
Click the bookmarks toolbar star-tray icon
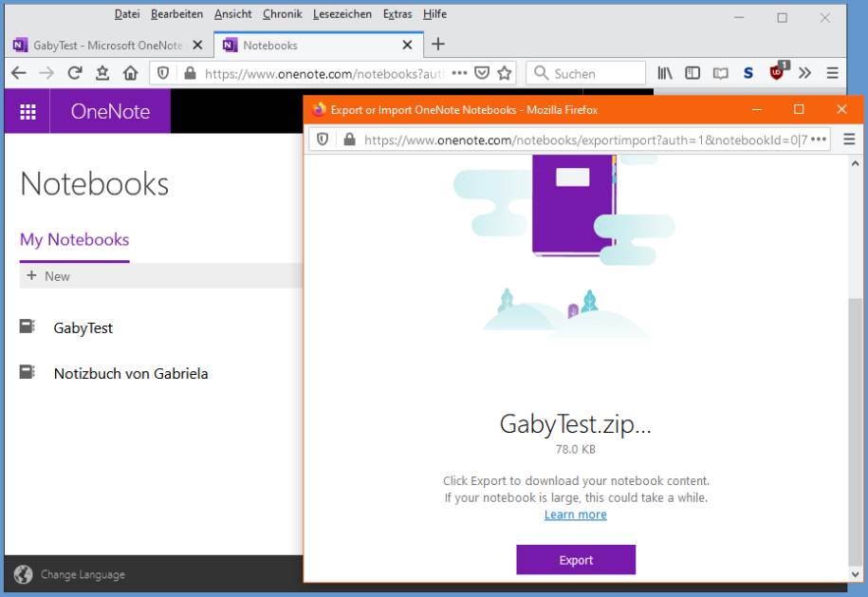pos(102,73)
